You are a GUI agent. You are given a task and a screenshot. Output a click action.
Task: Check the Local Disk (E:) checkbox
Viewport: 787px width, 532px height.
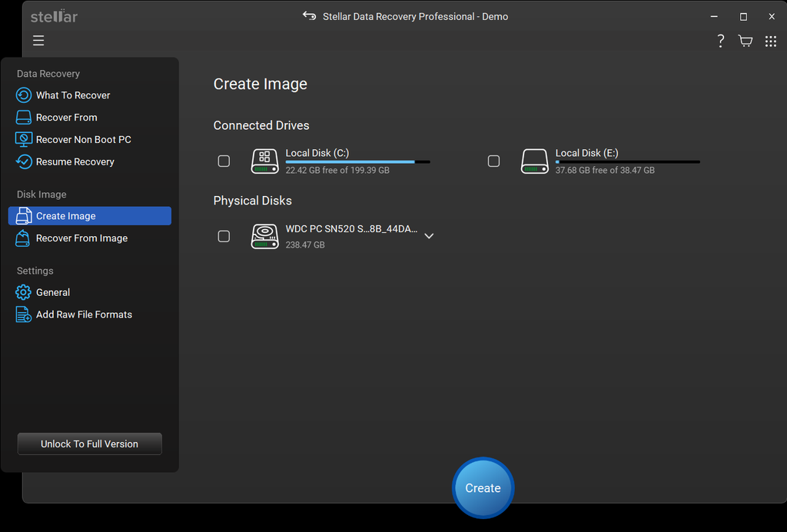tap(494, 161)
